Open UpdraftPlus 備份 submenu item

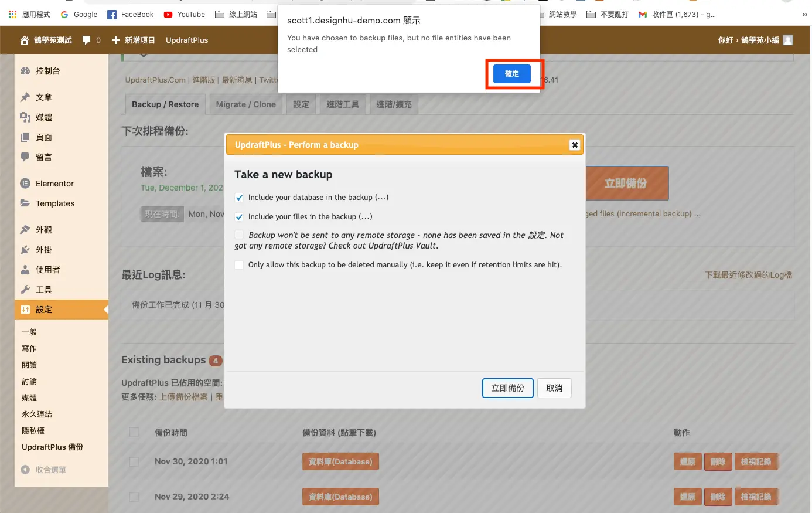[x=52, y=447]
